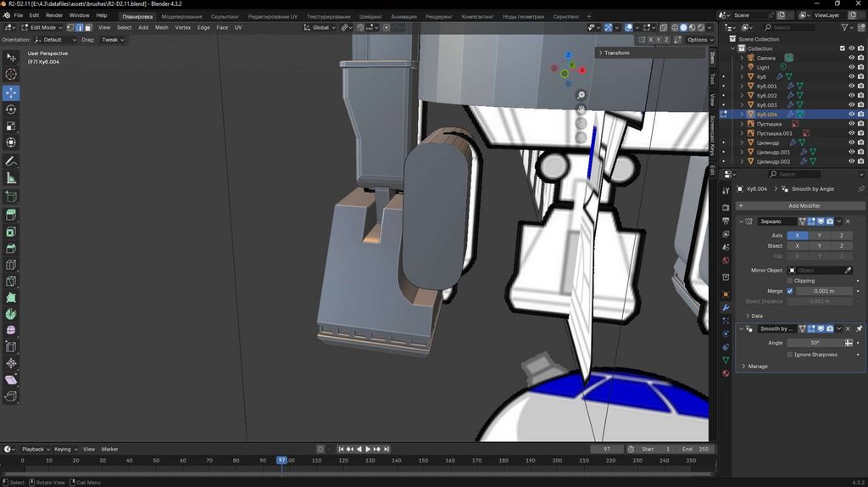
Task: Uncheck the Merge checkbox
Action: 791,291
